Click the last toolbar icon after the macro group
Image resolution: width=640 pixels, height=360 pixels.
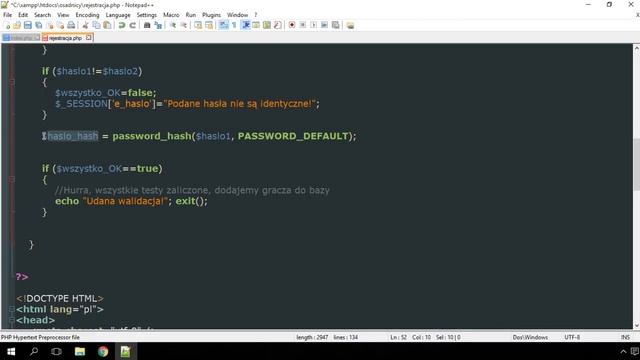350,25
